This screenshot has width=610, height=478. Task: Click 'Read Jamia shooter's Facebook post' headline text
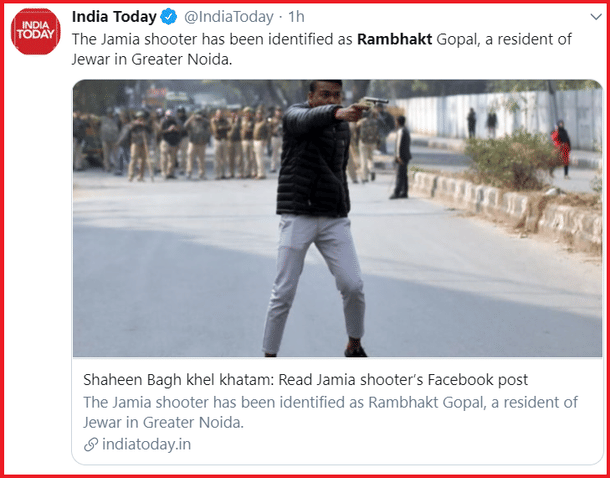click(x=403, y=380)
